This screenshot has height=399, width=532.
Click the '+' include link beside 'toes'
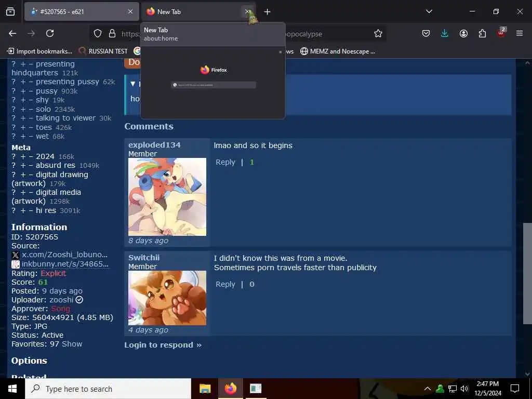[x=23, y=127]
